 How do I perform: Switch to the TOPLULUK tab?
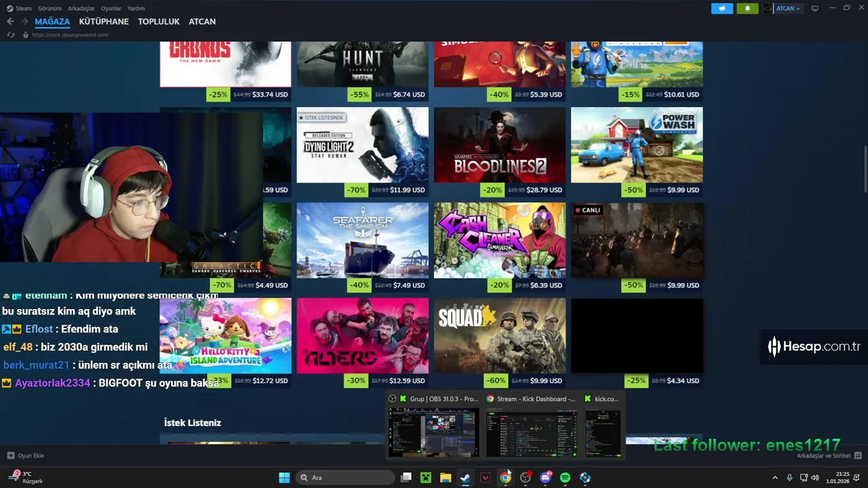(x=159, y=22)
